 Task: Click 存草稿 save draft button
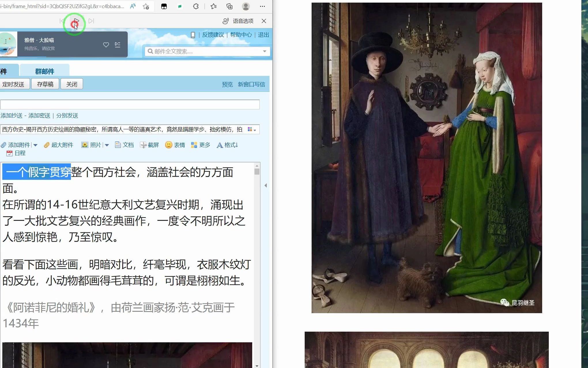[x=45, y=84]
